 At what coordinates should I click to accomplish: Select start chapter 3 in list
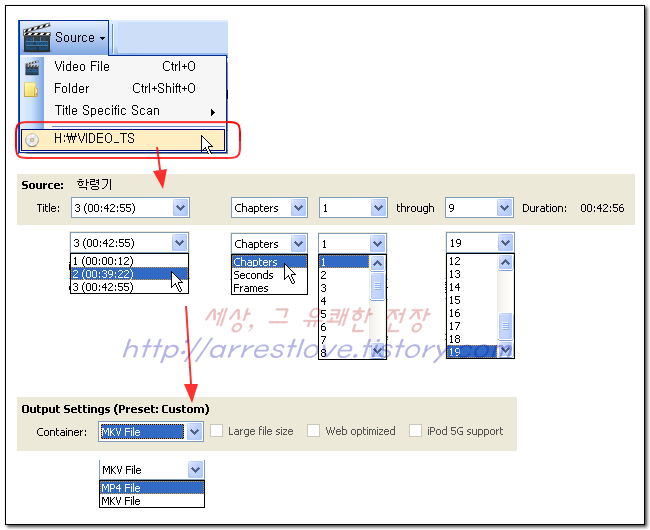coord(344,288)
